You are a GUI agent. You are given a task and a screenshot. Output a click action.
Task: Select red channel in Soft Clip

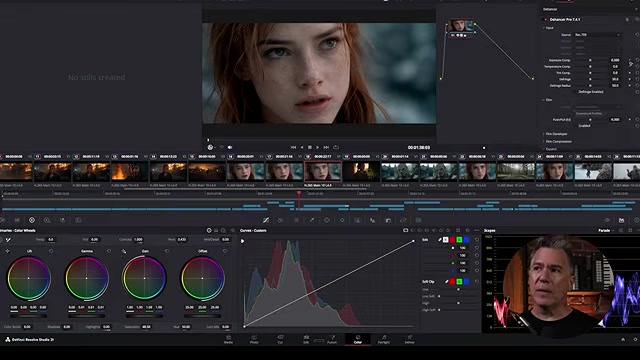coord(452,282)
